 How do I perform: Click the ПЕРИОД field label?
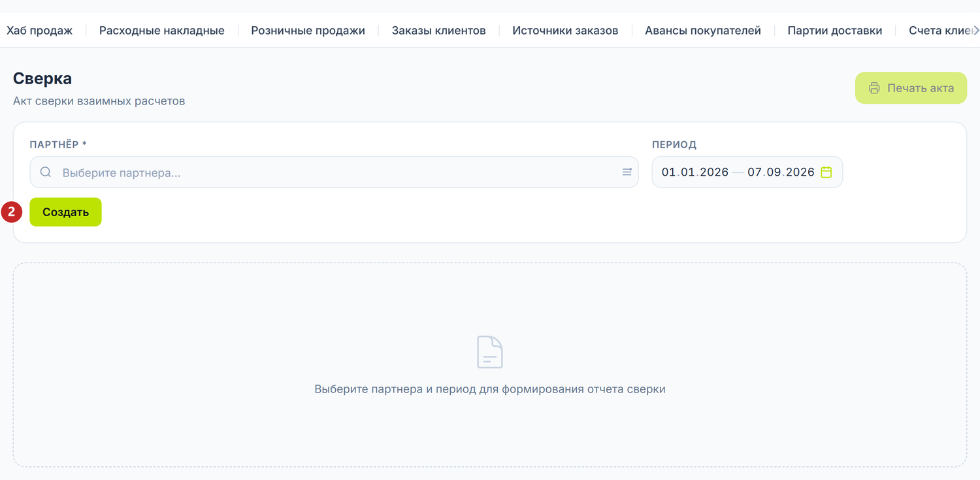(674, 144)
